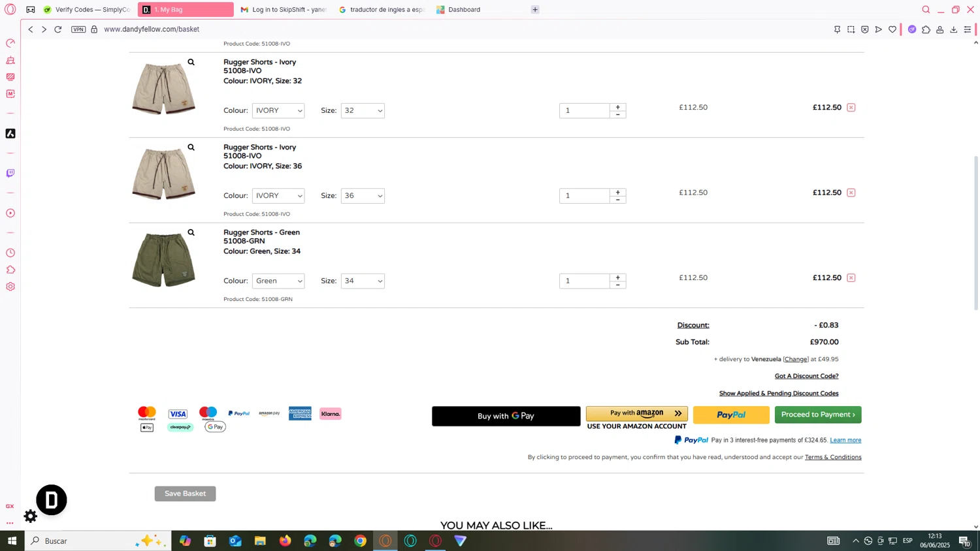This screenshot has width=980, height=551.
Task: Open Extensions cube icon in sidebar
Action: [x=10, y=270]
